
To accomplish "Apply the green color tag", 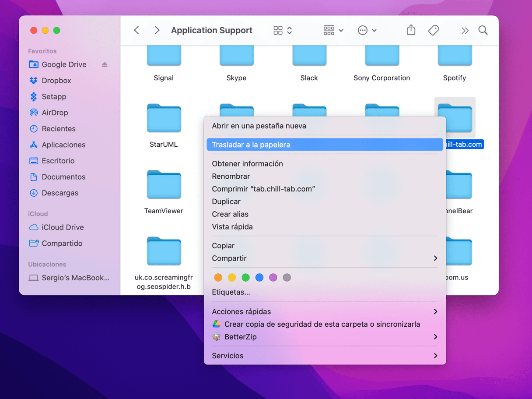I will 245,277.
